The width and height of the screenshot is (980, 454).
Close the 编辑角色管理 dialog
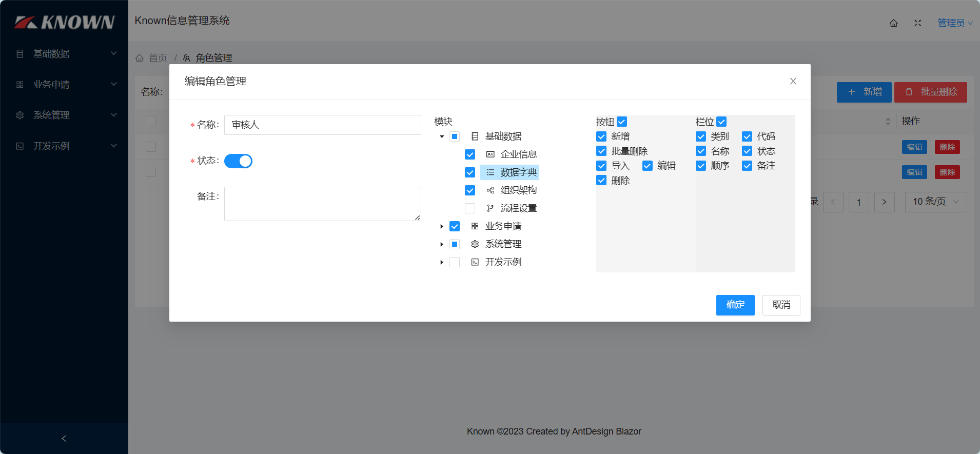(793, 81)
